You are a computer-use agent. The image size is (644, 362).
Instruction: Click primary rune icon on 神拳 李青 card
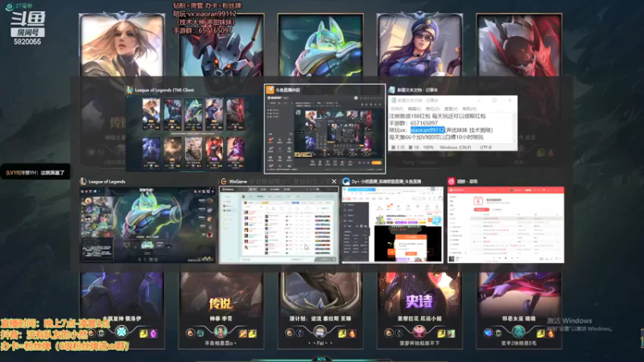[x=190, y=333]
